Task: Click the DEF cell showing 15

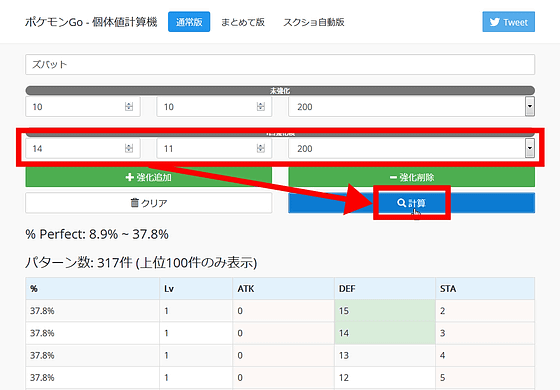Action: pos(385,311)
